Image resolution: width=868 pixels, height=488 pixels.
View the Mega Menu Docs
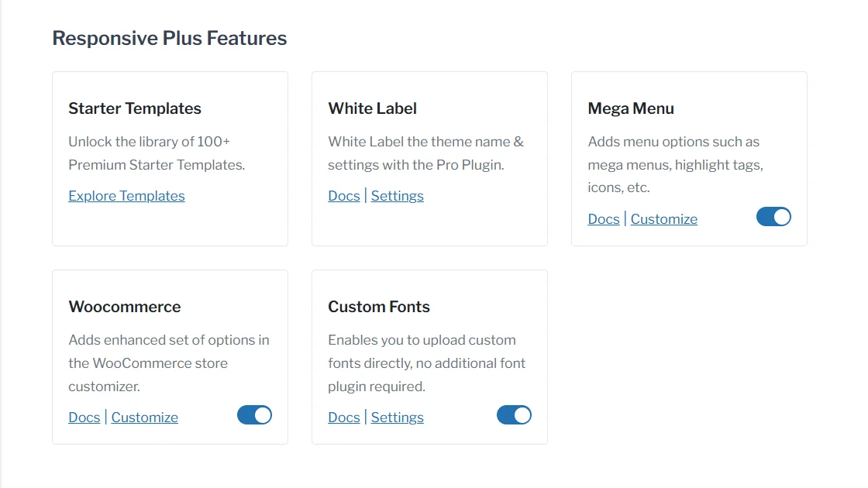pyautogui.click(x=604, y=219)
